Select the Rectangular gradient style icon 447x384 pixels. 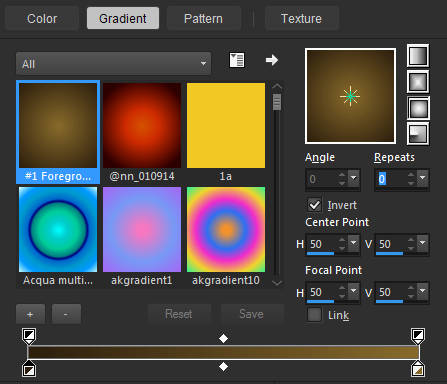(x=418, y=81)
